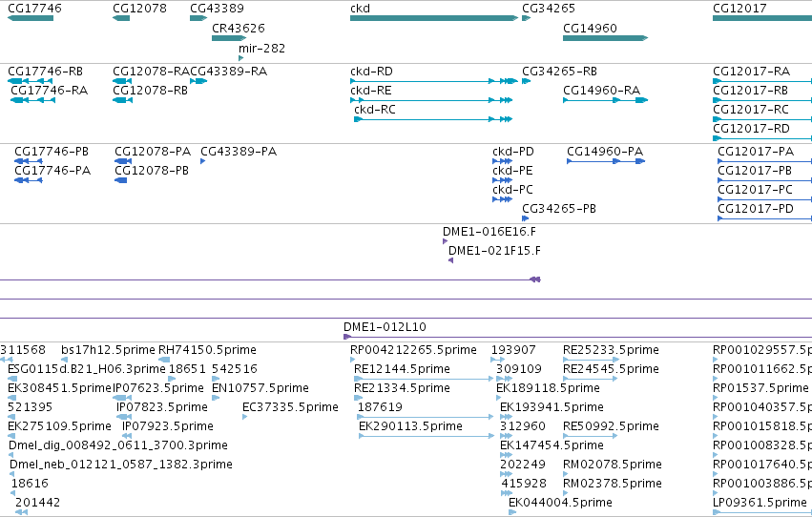Select the ckd-RD transcript label
Viewport: 812px width, 517px height.
click(371, 72)
